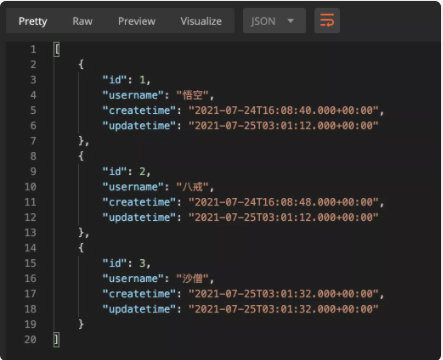Click the createtime value on line 17
Viewport: 443px width, 360px height.
[284, 294]
